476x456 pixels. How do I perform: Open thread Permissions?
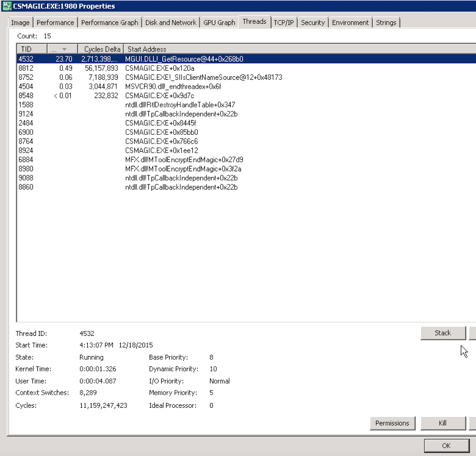392,423
